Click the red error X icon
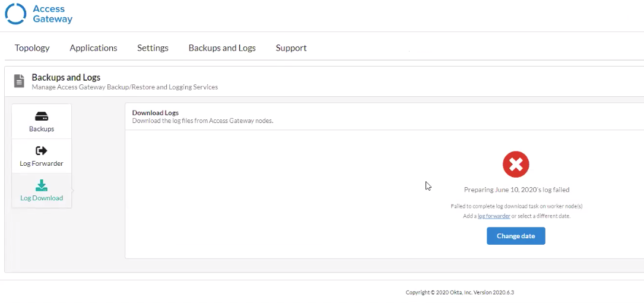The height and width of the screenshot is (303, 644). [516, 165]
